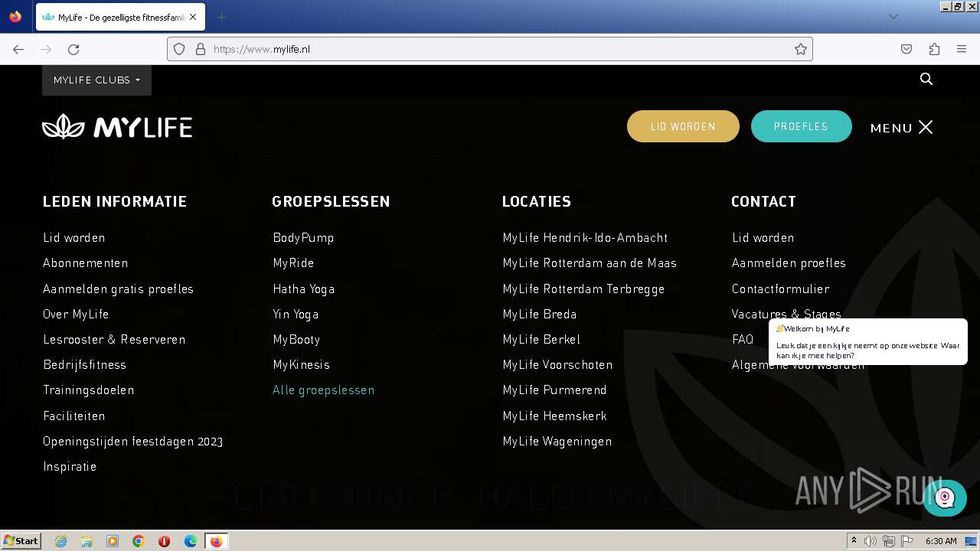Open Hatha Yoga lesson page

(304, 289)
